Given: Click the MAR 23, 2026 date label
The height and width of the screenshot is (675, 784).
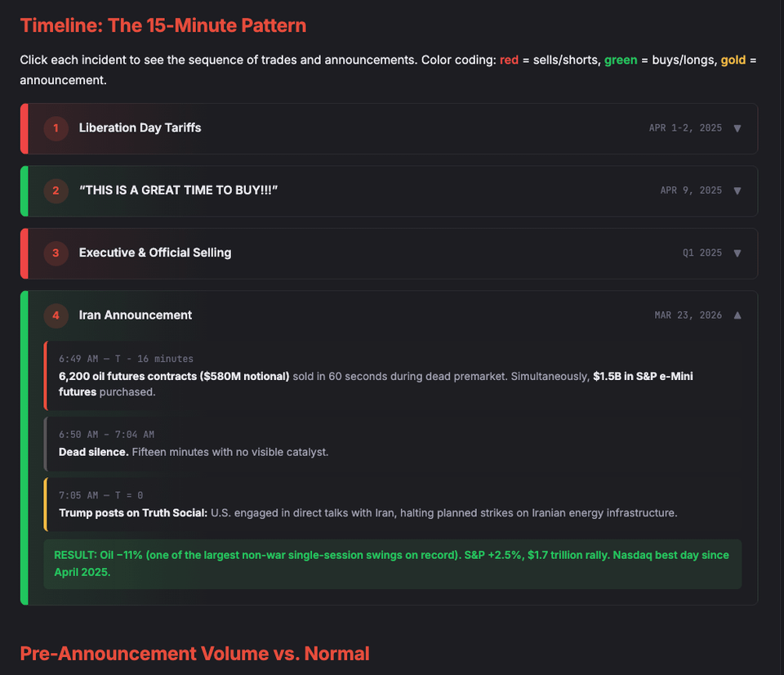Looking at the screenshot, I should tap(688, 315).
